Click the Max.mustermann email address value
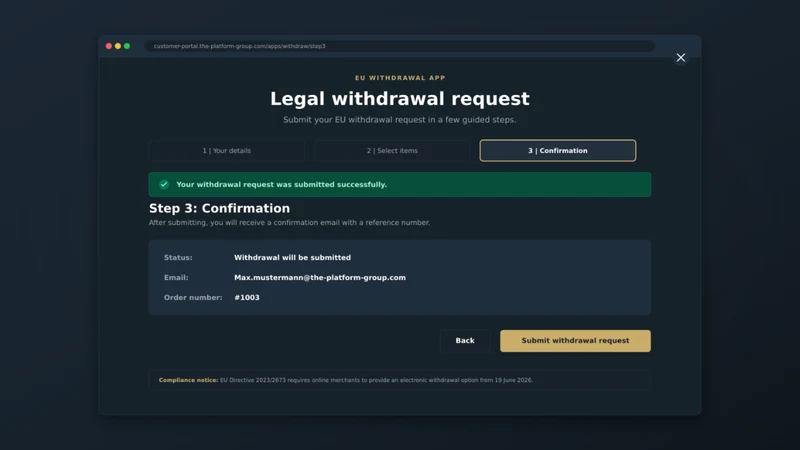Screen dimensions: 800x450 point(320,278)
